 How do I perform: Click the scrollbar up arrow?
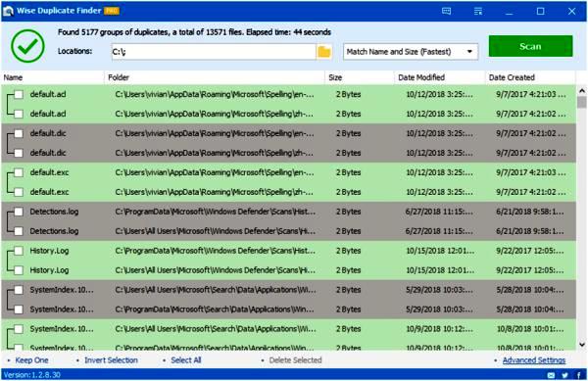click(581, 90)
